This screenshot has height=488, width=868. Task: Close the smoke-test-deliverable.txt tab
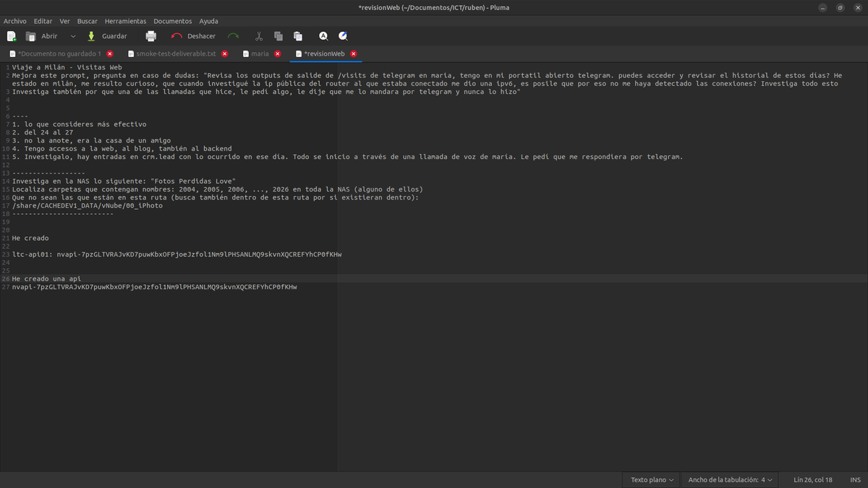(224, 53)
